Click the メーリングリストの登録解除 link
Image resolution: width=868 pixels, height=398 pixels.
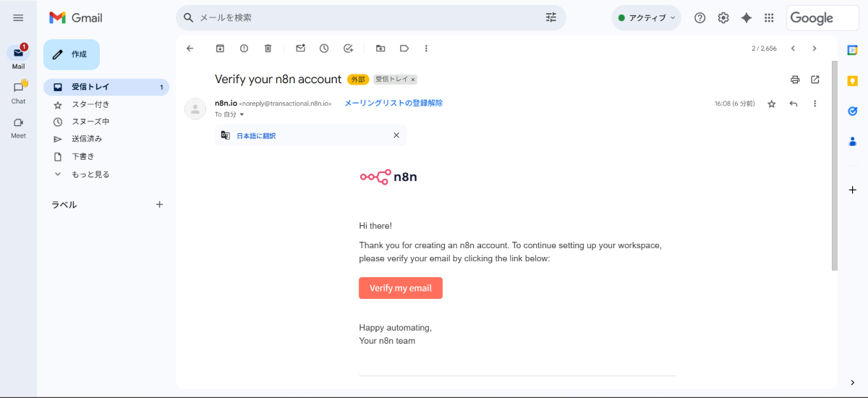393,103
